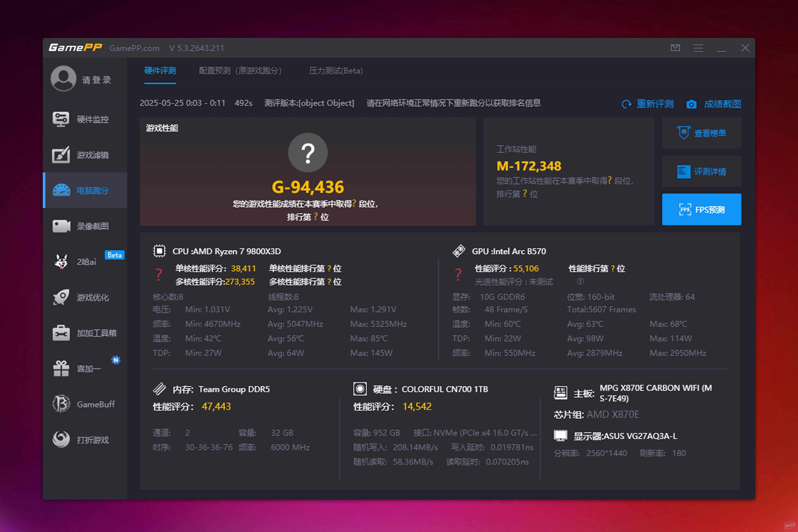Click 请登录 to sign in

point(97,80)
